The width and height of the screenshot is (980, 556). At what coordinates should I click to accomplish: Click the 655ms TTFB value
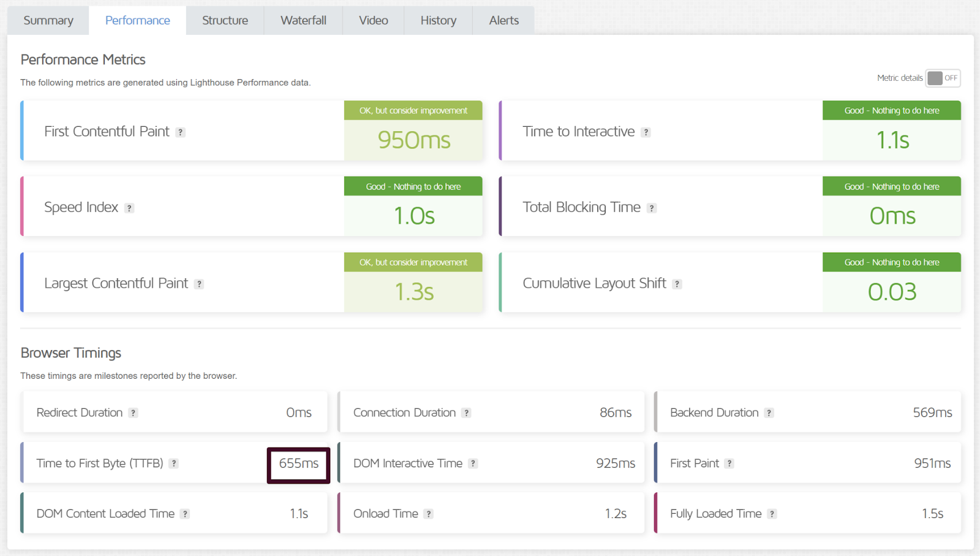pos(299,463)
